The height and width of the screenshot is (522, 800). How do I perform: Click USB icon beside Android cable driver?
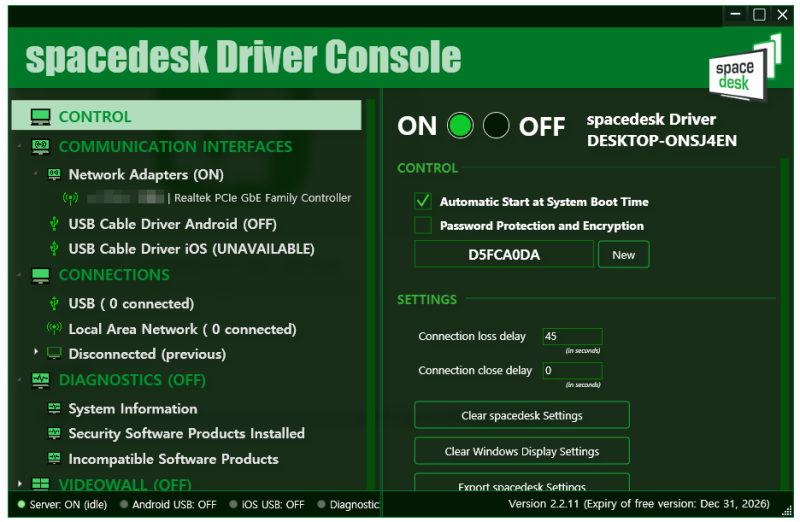54,224
